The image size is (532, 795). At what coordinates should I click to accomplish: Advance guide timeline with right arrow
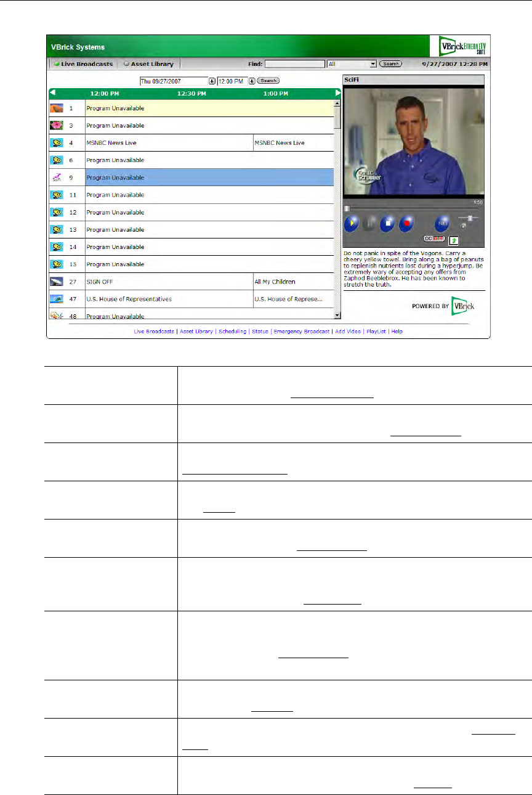point(337,93)
